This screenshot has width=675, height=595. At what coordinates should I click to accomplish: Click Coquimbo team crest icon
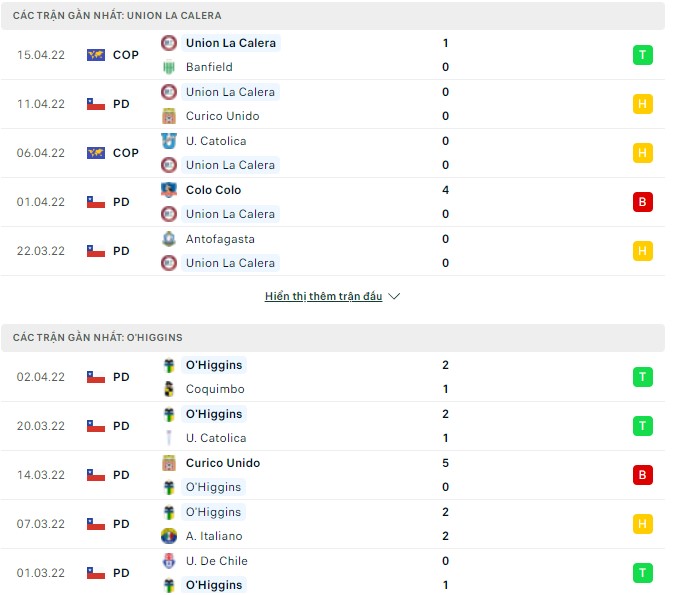[x=169, y=389]
